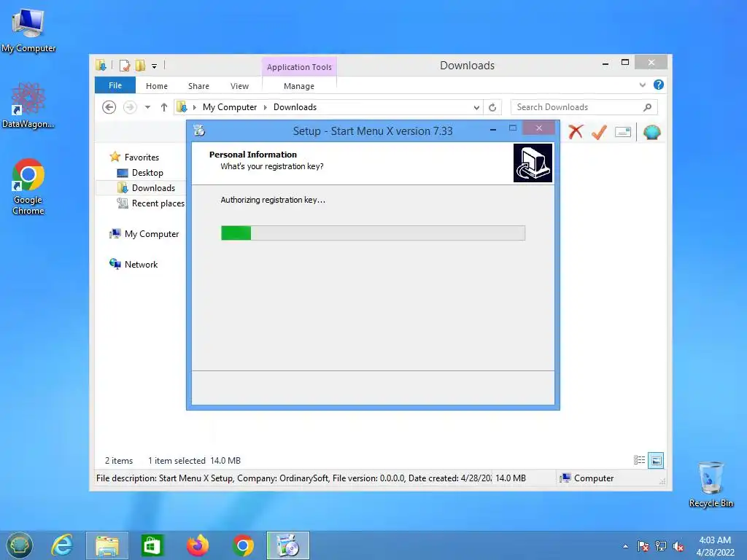Expand the ribbon chevron in Explorer
Image resolution: width=747 pixels, height=560 pixels.
642,85
